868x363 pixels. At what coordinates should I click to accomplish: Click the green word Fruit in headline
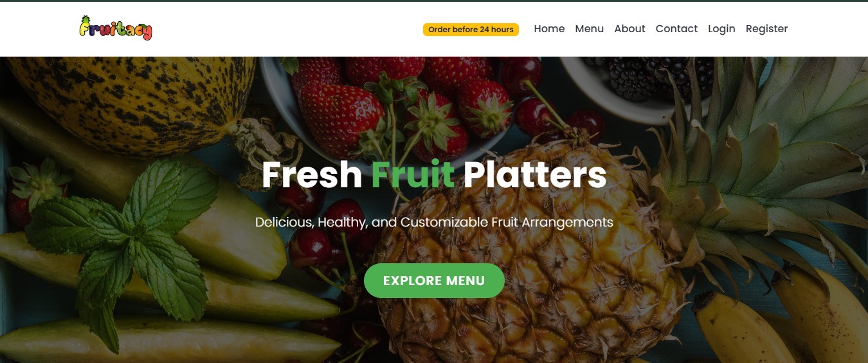click(x=413, y=174)
